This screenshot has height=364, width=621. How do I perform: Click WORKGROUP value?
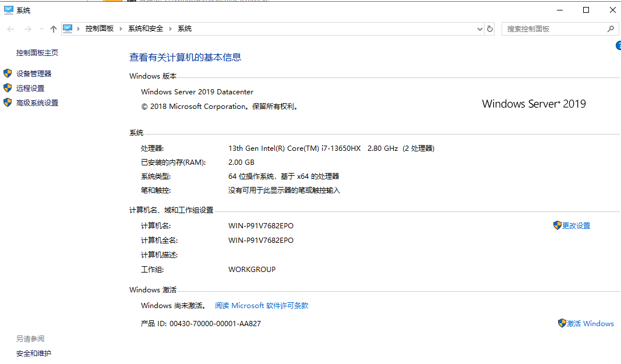(252, 269)
